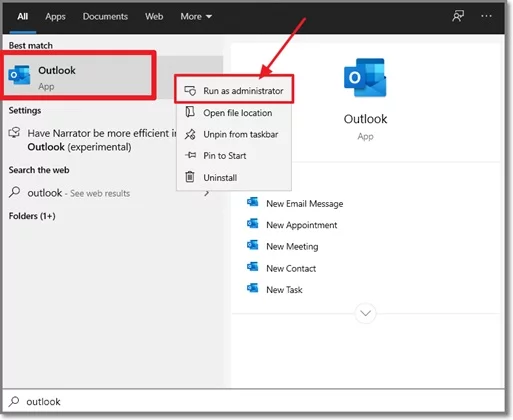Click the Narrator settings icon
The image size is (513, 420).
coord(14,133)
